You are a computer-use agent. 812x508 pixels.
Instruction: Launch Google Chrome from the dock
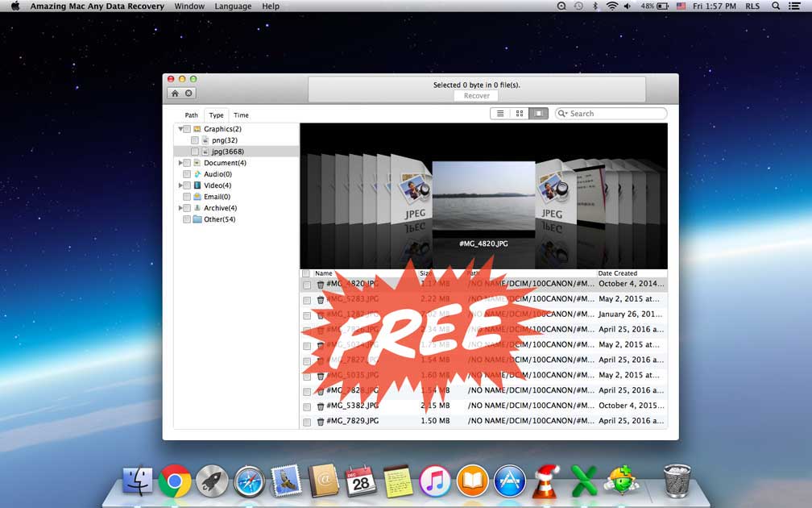175,481
